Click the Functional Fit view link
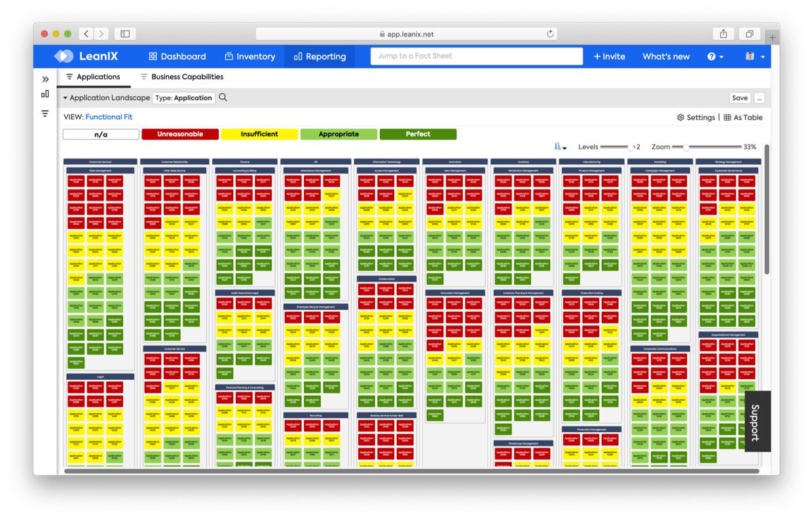Viewport: 812px width, 518px height. 109,117
